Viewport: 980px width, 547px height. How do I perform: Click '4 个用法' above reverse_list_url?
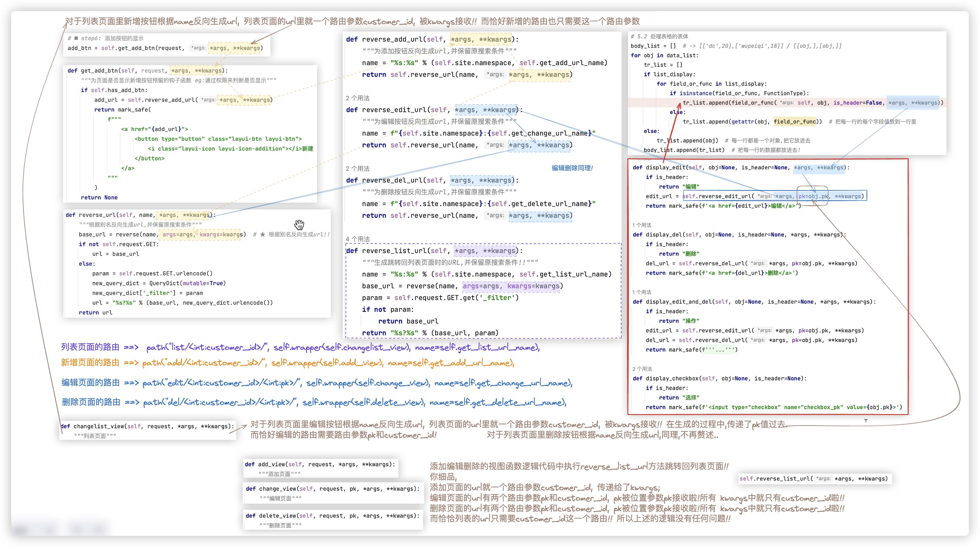click(x=357, y=239)
